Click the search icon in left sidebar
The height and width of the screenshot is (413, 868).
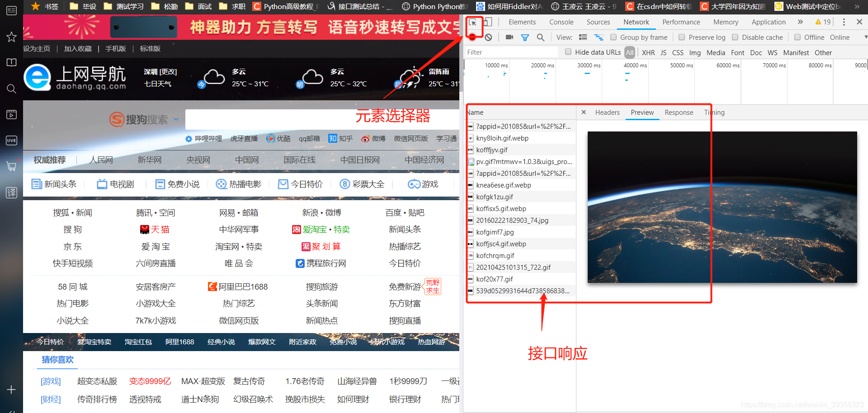pyautogui.click(x=11, y=89)
